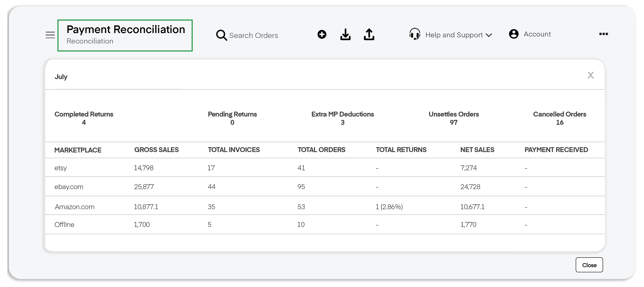Open the hamburger navigation menu
The height and width of the screenshot is (287, 644).
50,35
